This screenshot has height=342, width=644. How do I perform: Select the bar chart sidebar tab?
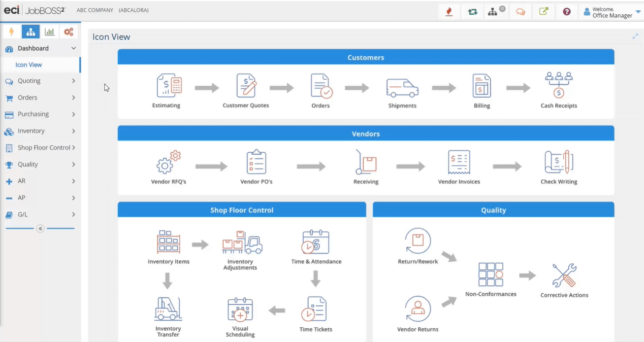49,32
